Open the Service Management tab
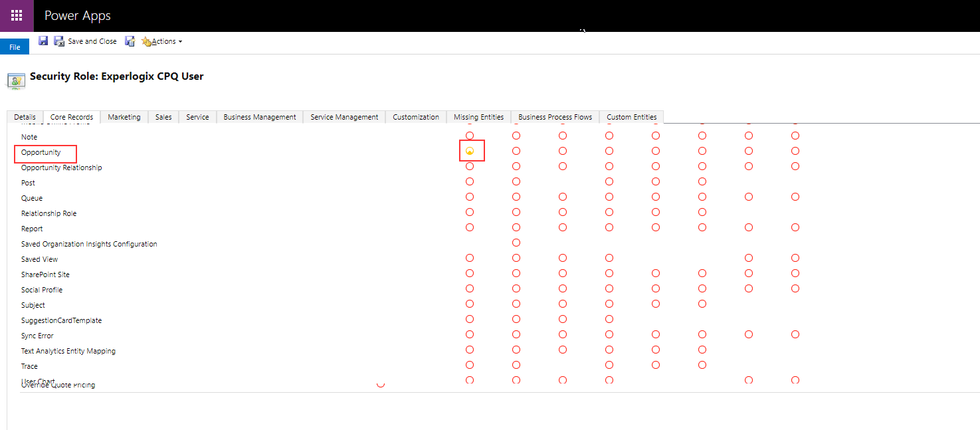Screen dimensions: 980x430 [x=344, y=117]
